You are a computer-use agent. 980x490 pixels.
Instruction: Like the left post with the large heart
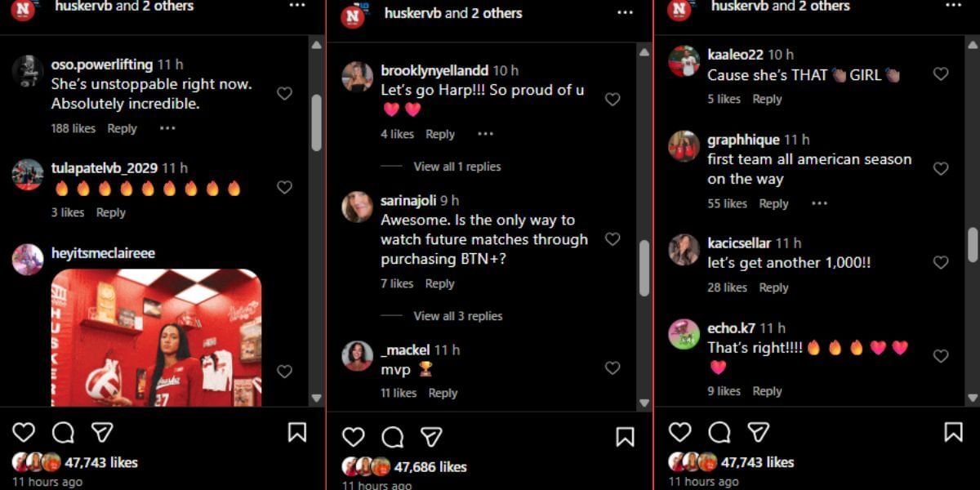[x=24, y=432]
